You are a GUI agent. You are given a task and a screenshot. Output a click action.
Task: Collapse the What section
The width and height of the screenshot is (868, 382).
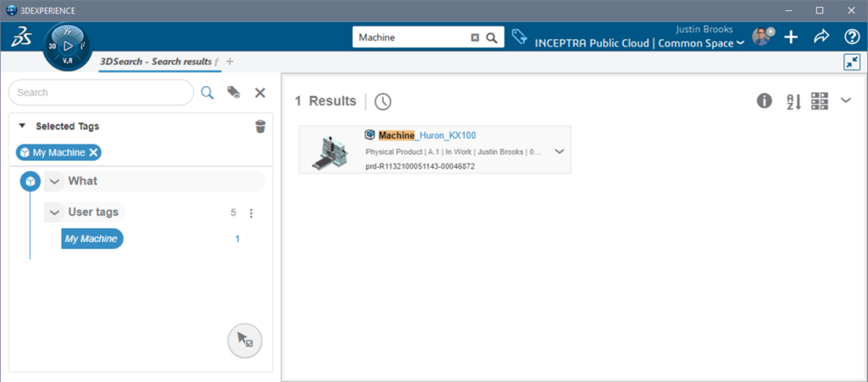tap(54, 181)
